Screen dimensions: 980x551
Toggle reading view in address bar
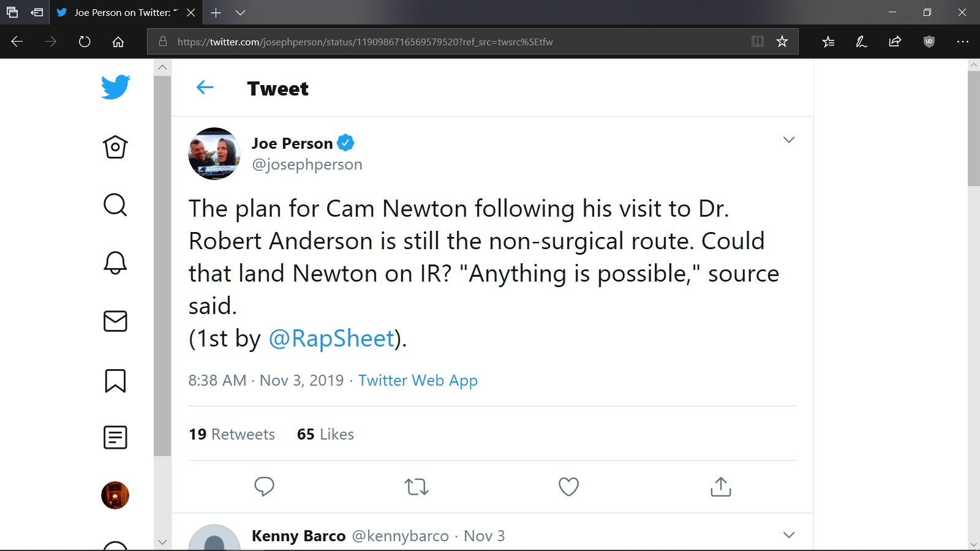[758, 42]
